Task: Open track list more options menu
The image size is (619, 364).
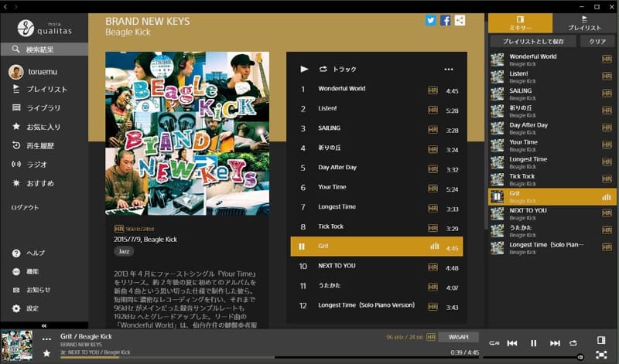Action: pyautogui.click(x=449, y=70)
